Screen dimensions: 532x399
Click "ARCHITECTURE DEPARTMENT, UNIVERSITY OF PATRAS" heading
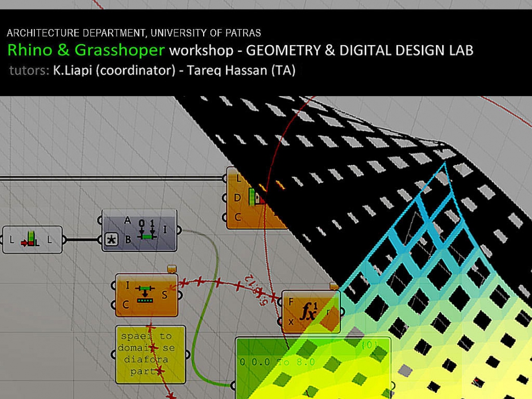(134, 33)
